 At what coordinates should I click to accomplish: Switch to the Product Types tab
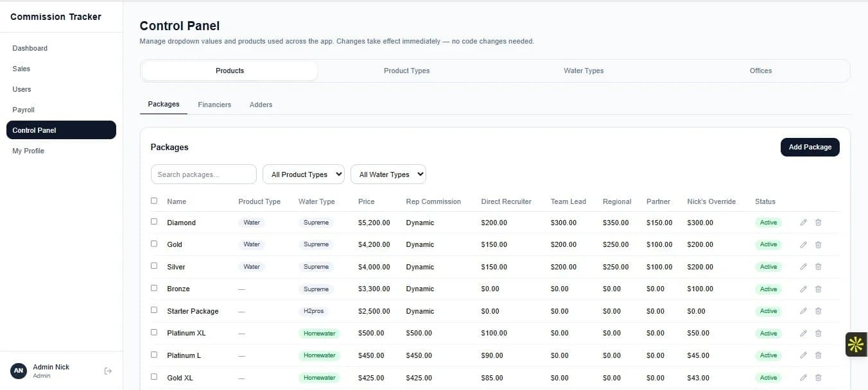pyautogui.click(x=406, y=71)
